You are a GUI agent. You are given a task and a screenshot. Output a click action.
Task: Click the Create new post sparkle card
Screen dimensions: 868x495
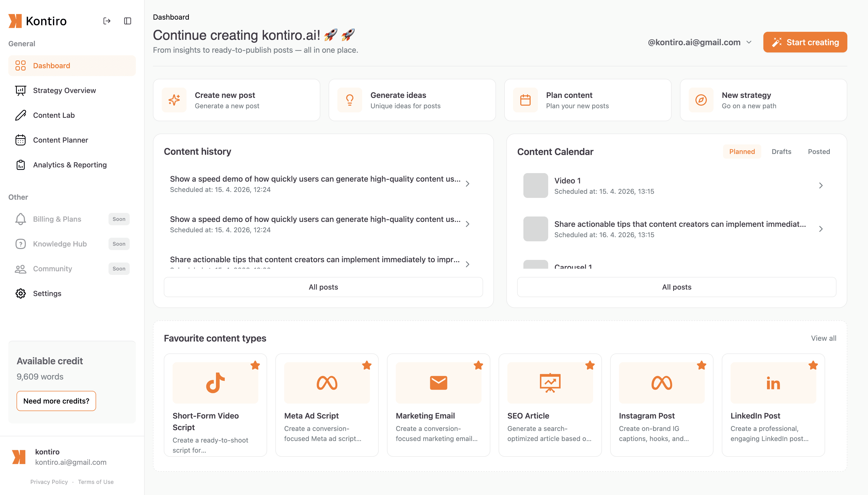point(236,100)
